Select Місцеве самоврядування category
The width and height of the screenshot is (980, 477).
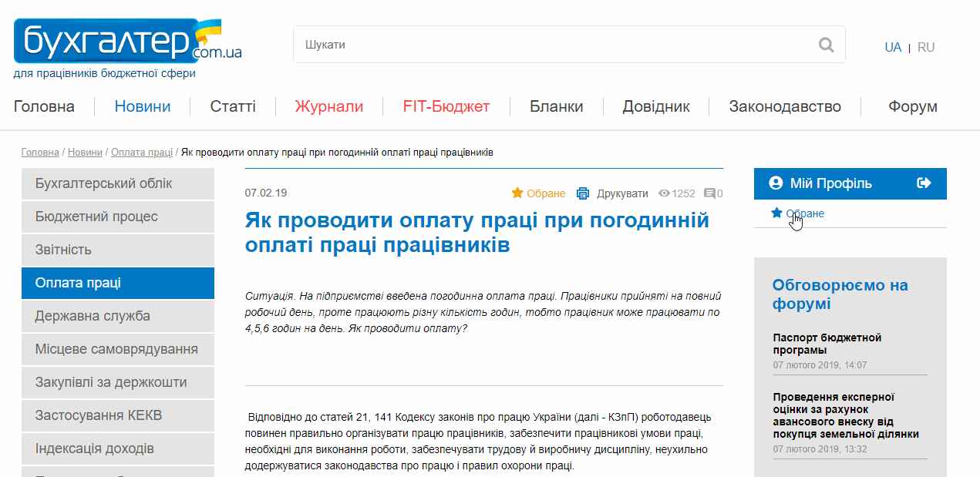click(118, 349)
